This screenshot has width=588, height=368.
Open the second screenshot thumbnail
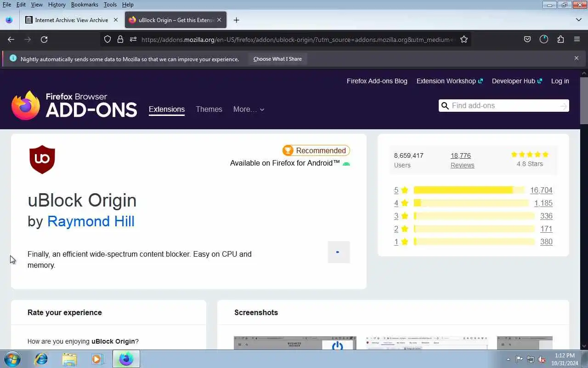click(427, 343)
